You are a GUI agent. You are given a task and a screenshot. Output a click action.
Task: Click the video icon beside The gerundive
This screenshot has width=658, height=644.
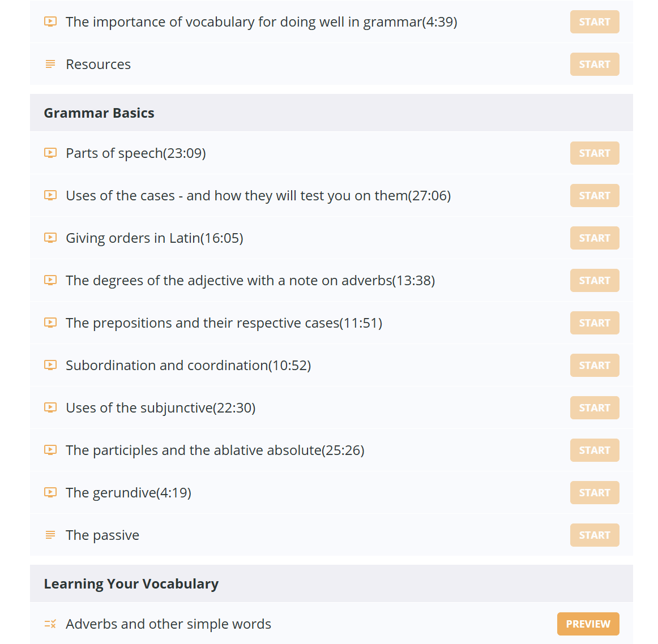click(50, 492)
